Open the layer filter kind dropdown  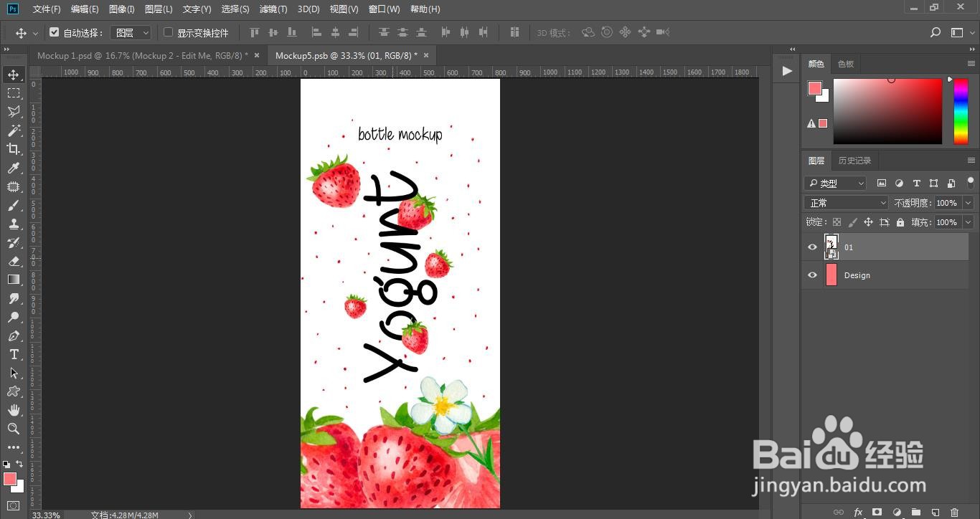click(835, 184)
